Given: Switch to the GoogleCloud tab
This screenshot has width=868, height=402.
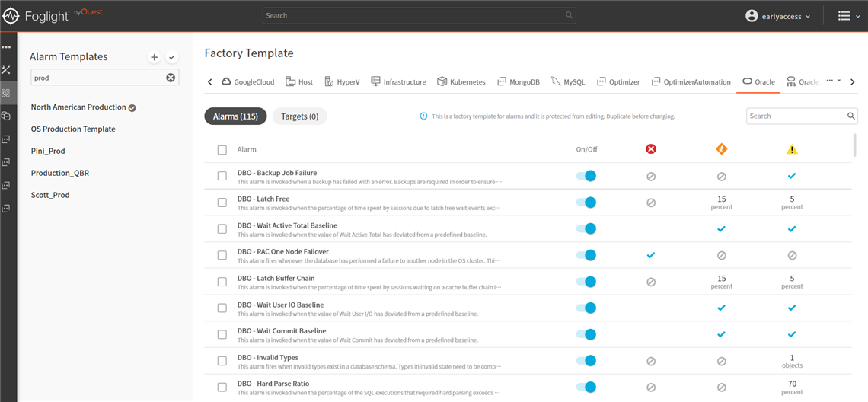Looking at the screenshot, I should 248,81.
